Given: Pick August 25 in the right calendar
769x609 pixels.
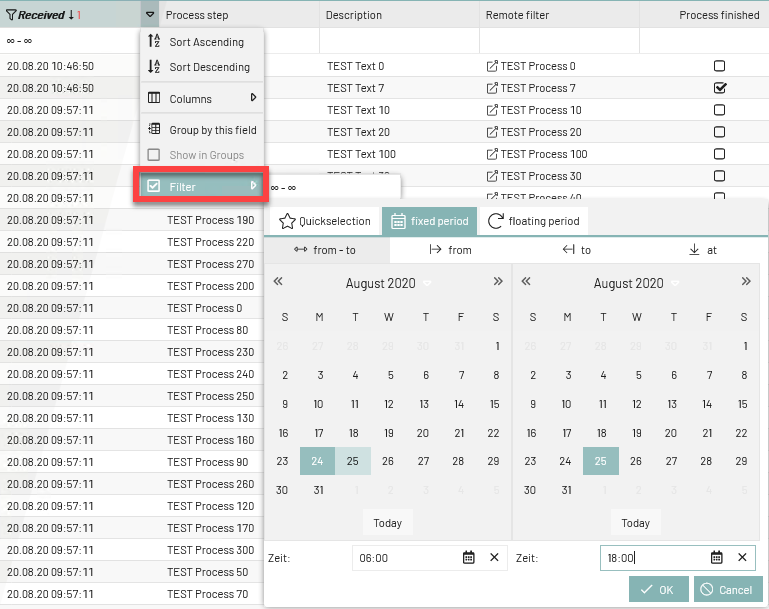Looking at the screenshot, I should [x=601, y=461].
